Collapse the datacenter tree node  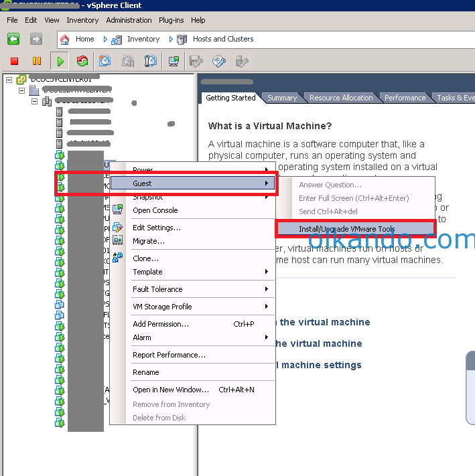(21, 90)
